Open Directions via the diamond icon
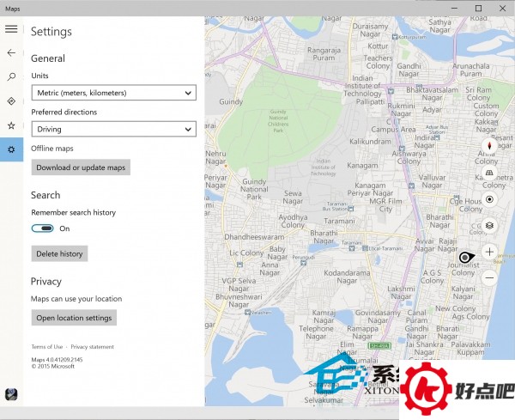Screen dimensions: 515x420 pos(11,101)
